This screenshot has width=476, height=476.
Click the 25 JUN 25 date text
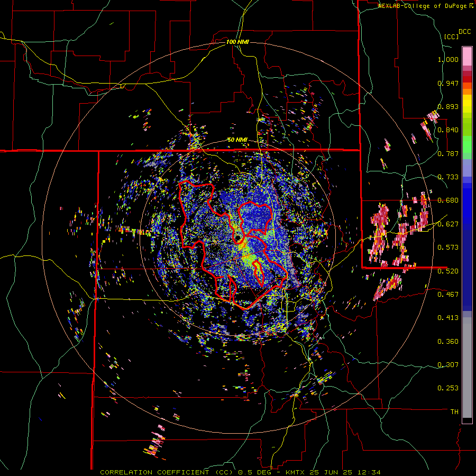(331, 472)
